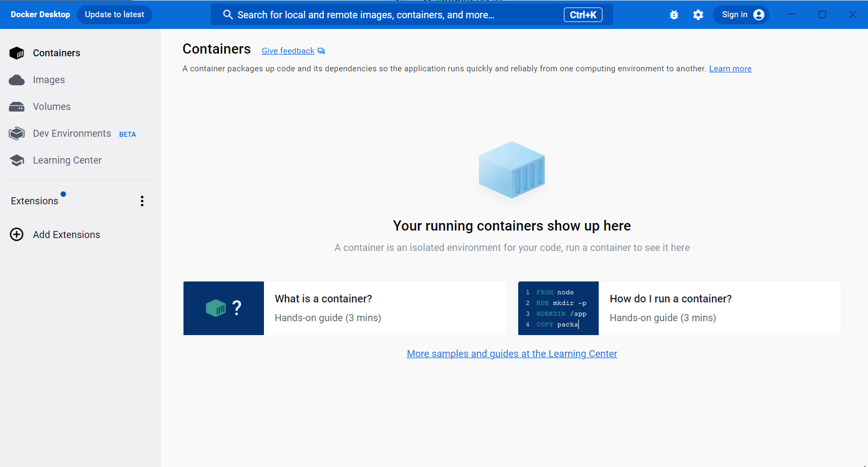Click the plus icon beside Add Extensions
The width and height of the screenshot is (868, 467).
click(x=17, y=234)
